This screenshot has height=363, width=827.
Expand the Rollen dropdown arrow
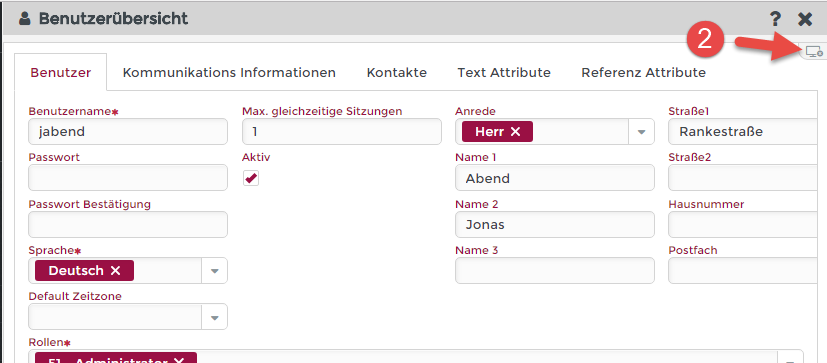[790, 359]
